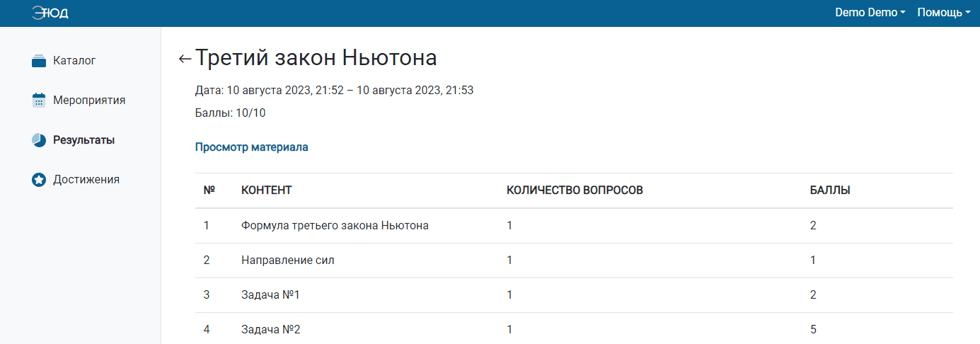Select row Формула третьего закона Ньютона
980x344 pixels.
coord(574,226)
